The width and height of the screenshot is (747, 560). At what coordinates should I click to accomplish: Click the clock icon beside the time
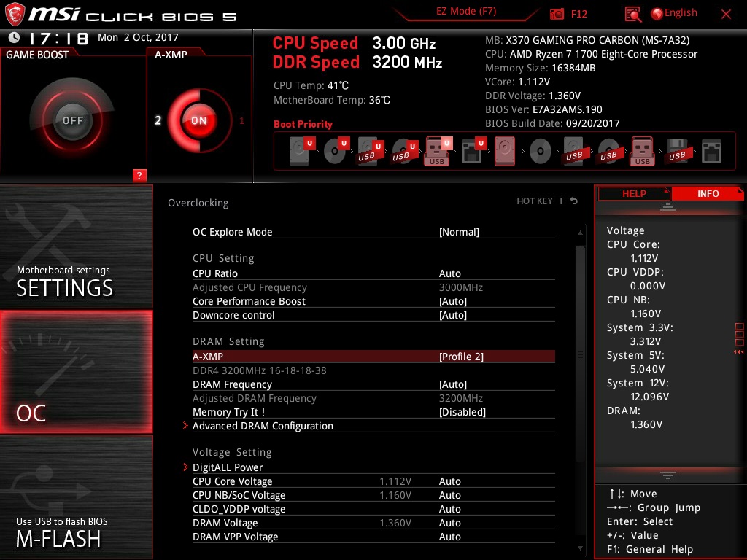(x=15, y=37)
